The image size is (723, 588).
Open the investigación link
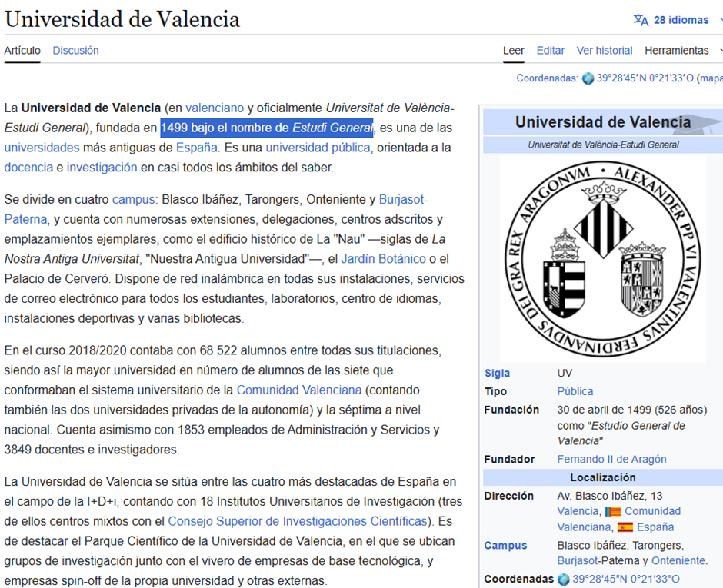pyautogui.click(x=102, y=168)
